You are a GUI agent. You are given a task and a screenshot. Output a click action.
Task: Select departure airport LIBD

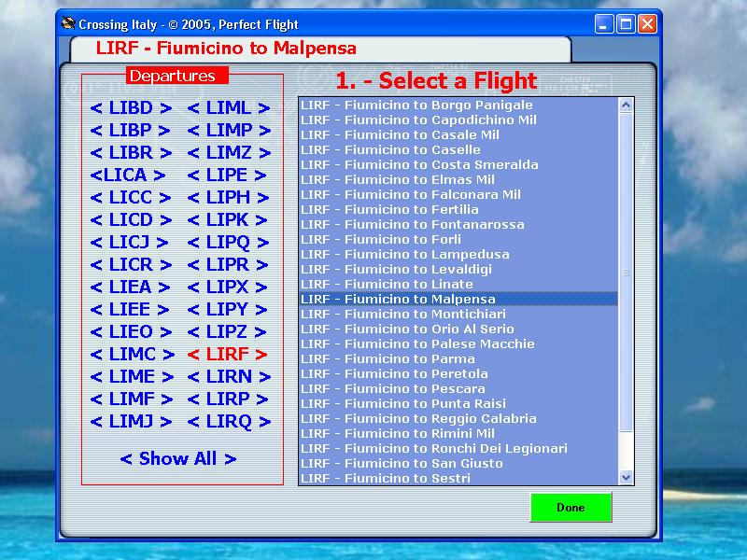coord(131,107)
